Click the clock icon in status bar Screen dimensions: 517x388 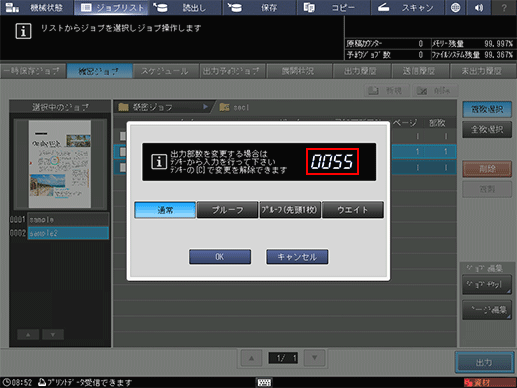click(x=6, y=382)
